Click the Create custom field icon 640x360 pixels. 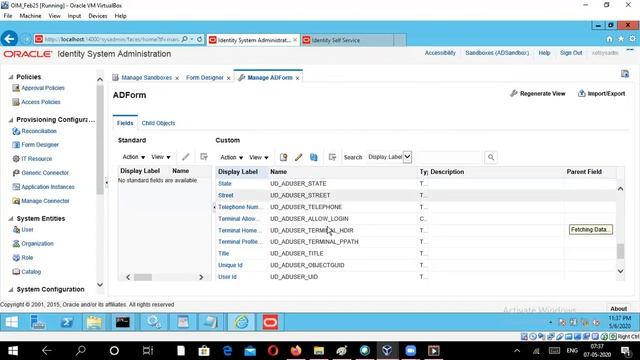click(283, 157)
